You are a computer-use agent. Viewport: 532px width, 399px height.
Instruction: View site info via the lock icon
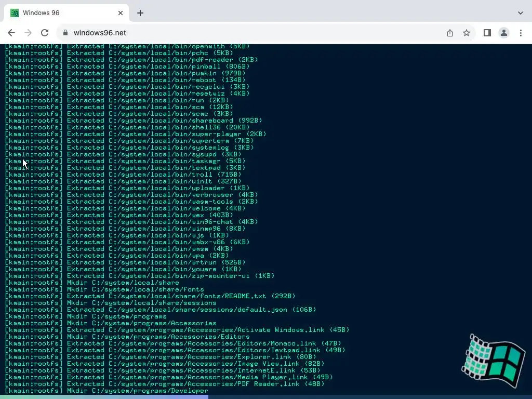coord(65,33)
